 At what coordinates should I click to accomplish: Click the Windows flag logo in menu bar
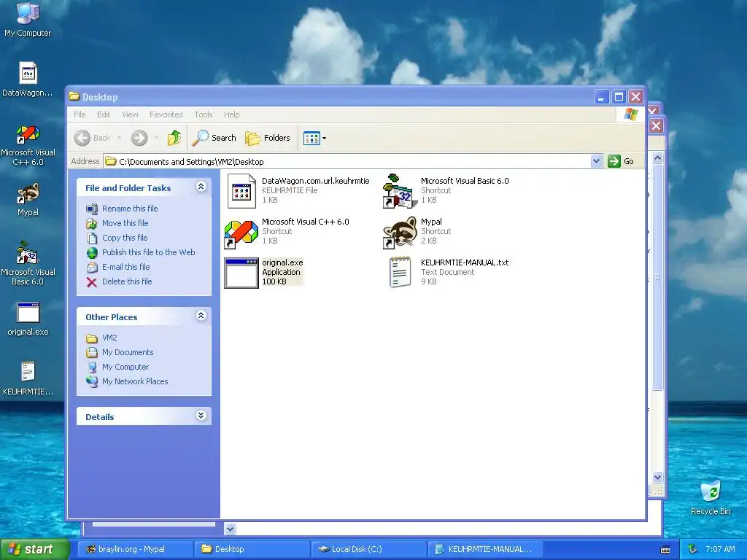click(x=631, y=114)
